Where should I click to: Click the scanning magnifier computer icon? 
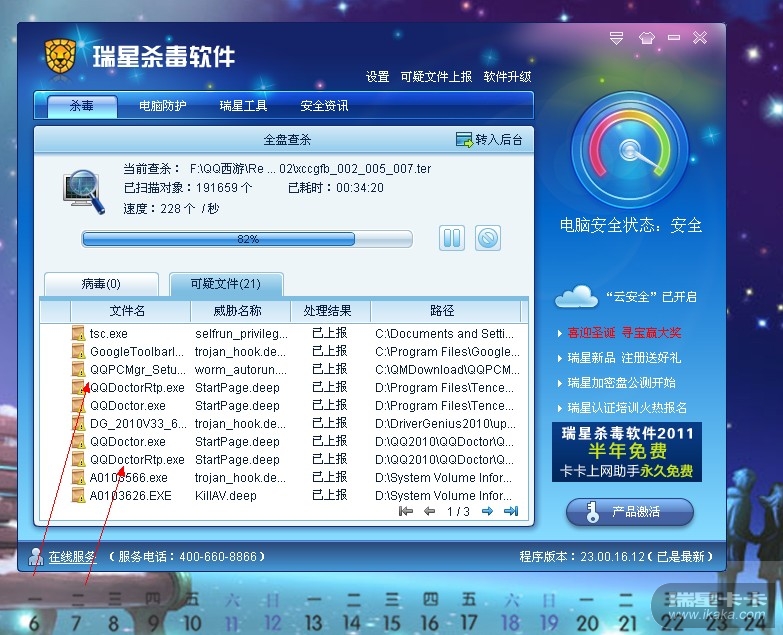coord(84,192)
